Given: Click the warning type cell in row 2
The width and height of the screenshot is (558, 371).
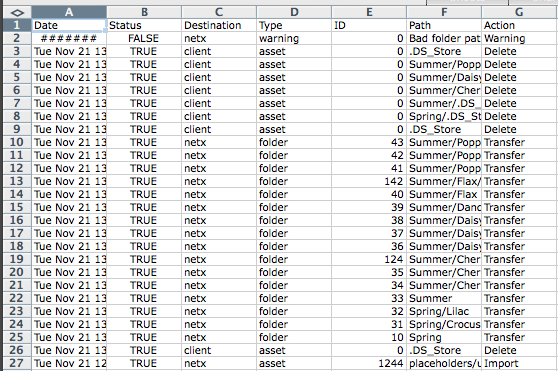Looking at the screenshot, I should pyautogui.click(x=294, y=38).
